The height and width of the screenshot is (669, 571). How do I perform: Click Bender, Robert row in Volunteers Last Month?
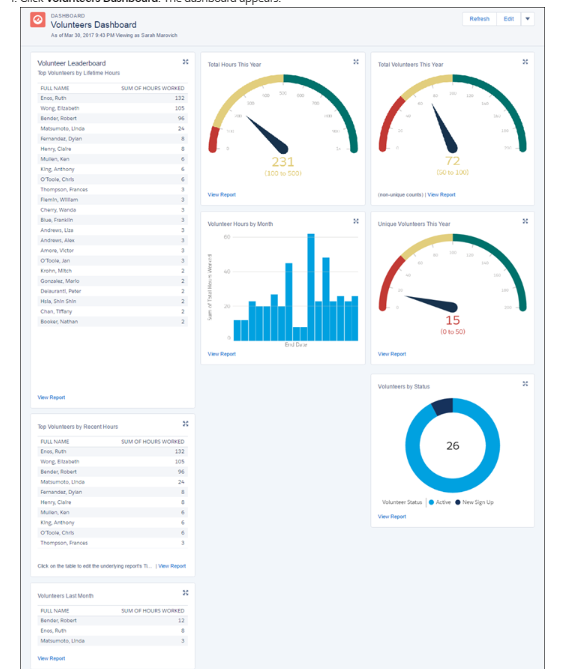pyautogui.click(x=113, y=621)
